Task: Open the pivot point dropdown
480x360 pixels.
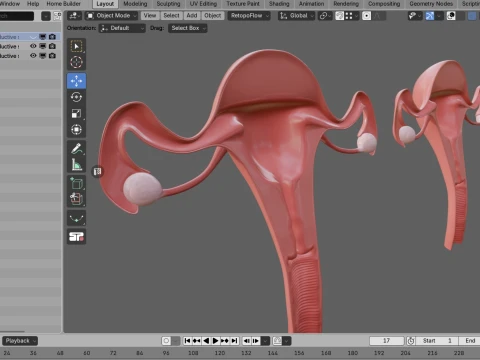Action: click(x=325, y=16)
